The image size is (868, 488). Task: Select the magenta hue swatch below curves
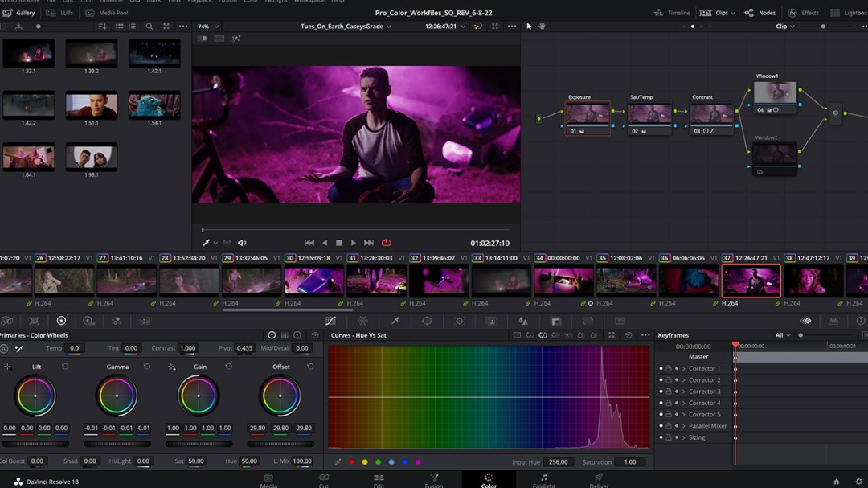tap(418, 462)
